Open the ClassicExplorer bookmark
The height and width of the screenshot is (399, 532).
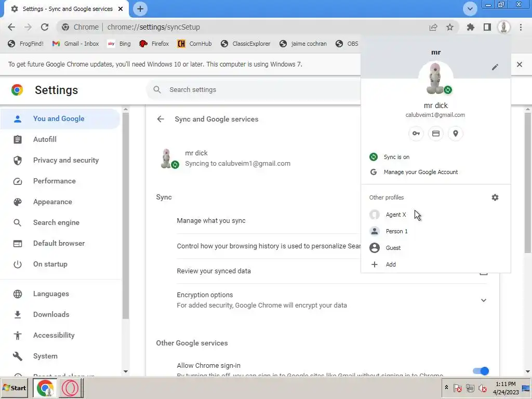[x=246, y=44]
